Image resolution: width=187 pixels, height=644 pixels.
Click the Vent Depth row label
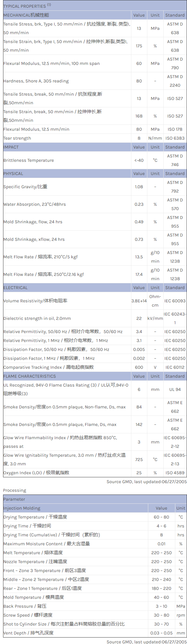28,633
